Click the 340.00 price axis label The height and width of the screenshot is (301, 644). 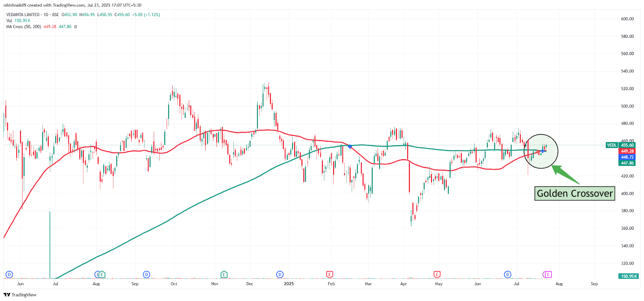pyautogui.click(x=627, y=246)
